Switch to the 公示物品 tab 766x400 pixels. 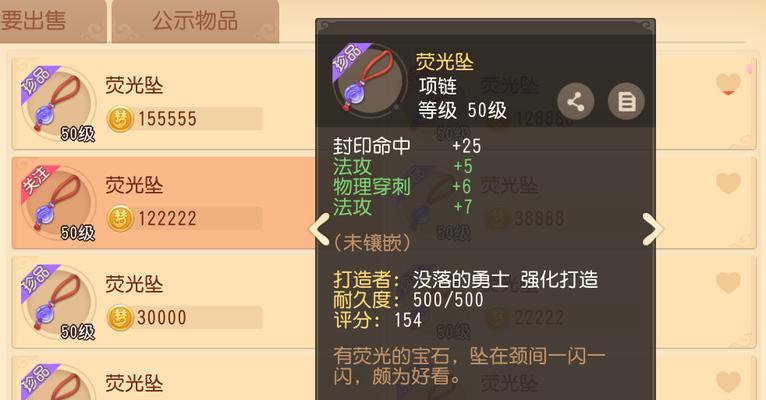(195, 21)
